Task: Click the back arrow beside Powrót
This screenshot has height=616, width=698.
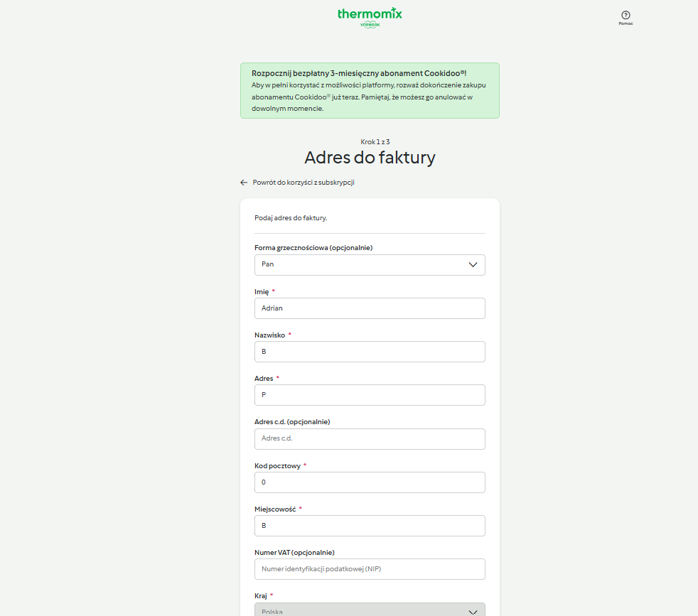Action: point(244,183)
